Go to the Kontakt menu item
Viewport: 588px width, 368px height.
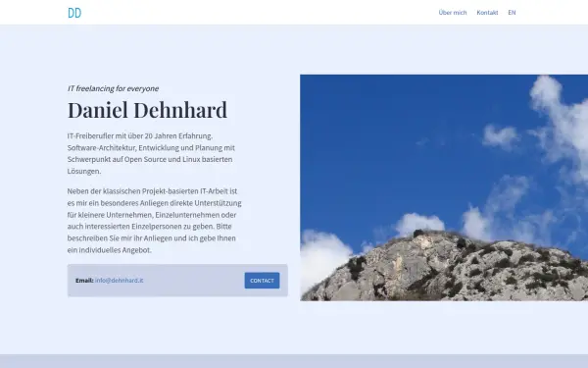coord(487,13)
